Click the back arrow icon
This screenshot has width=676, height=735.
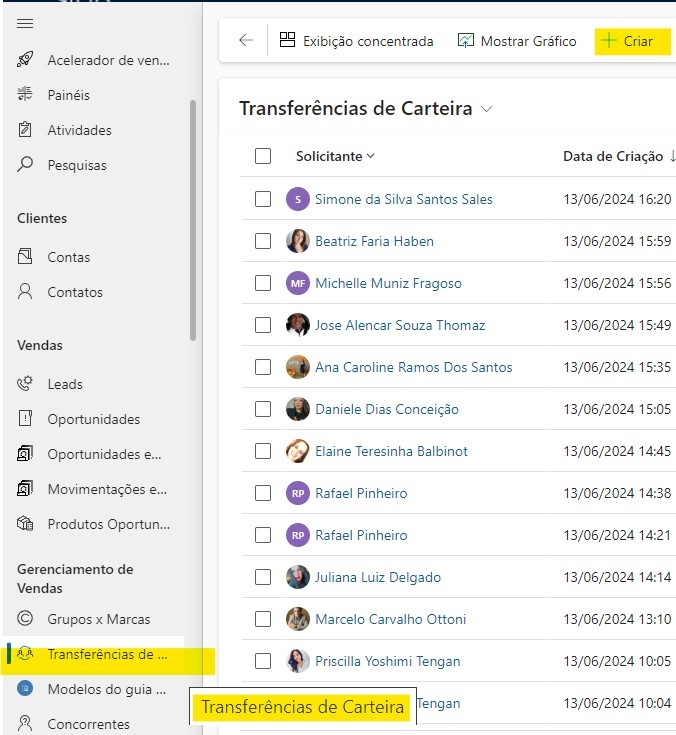tap(246, 41)
